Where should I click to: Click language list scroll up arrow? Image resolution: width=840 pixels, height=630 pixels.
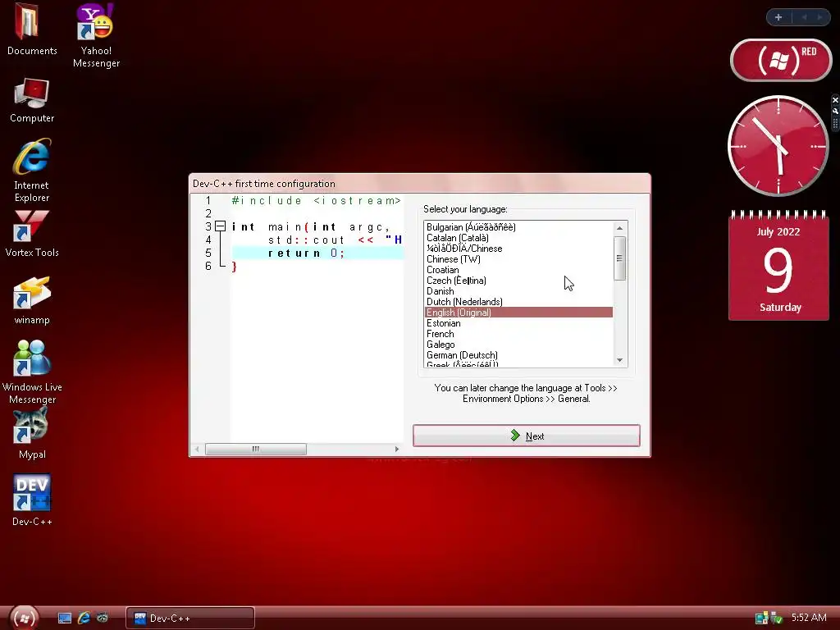(x=620, y=228)
